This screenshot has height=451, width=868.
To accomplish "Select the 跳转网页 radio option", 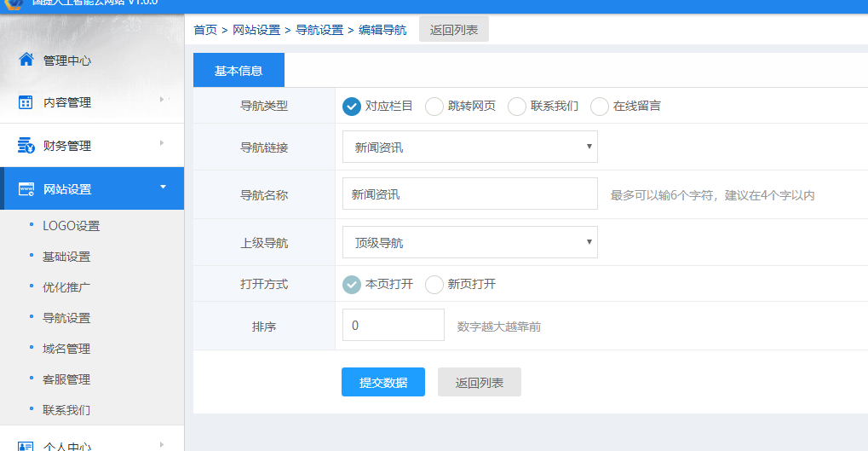I will click(434, 107).
